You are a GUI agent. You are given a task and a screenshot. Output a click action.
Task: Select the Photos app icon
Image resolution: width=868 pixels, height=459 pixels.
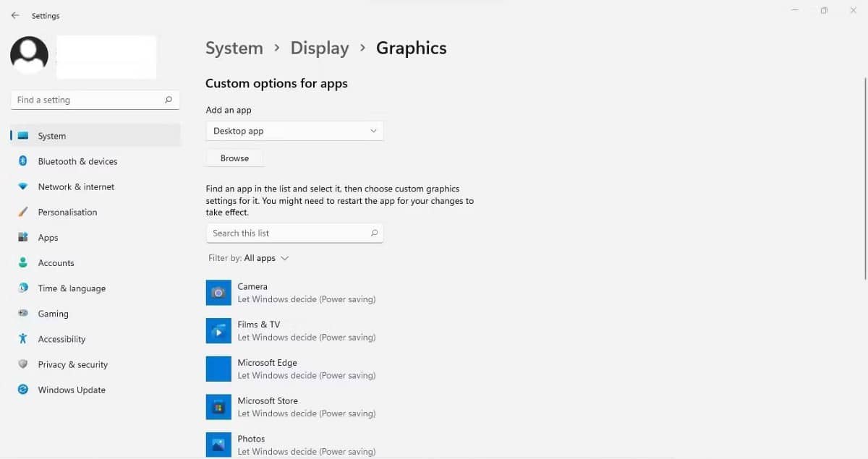click(x=218, y=444)
